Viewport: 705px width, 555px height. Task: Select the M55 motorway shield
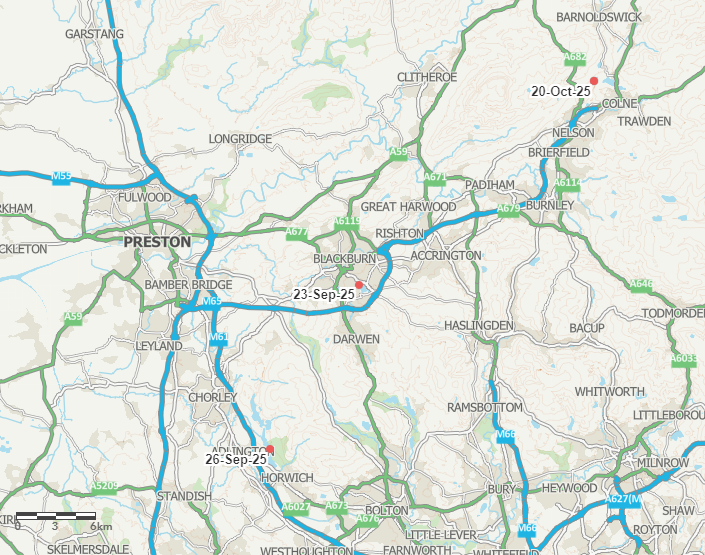(x=61, y=176)
